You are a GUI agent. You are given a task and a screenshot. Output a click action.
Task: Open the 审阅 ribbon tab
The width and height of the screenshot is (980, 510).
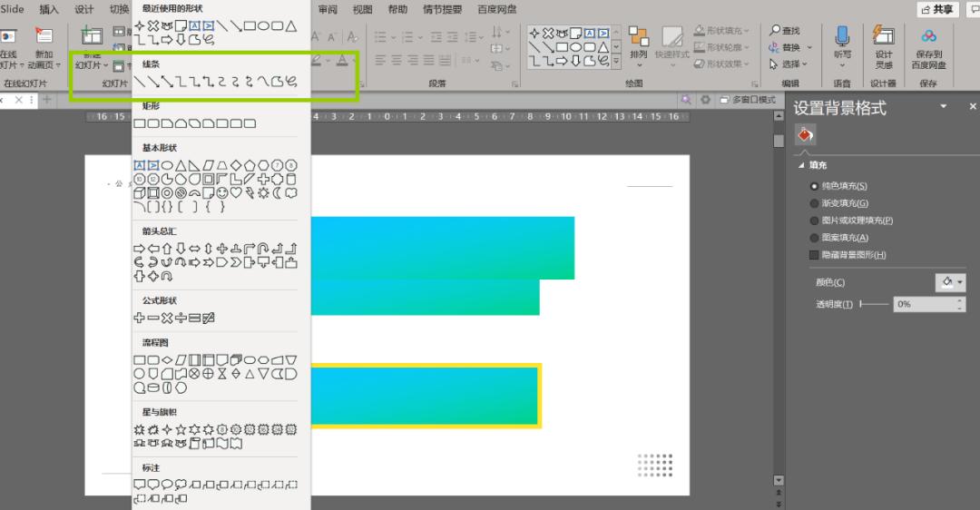point(328,9)
